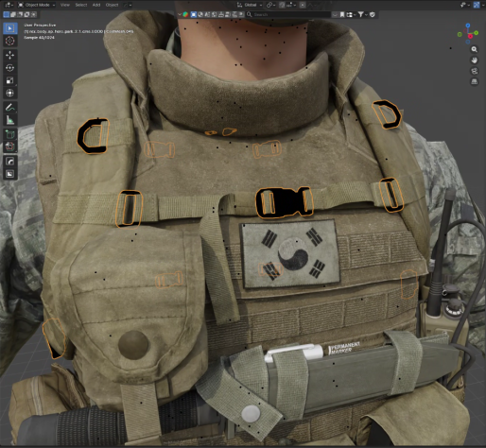Choose the Move tool
486x448 pixels.
9,55
